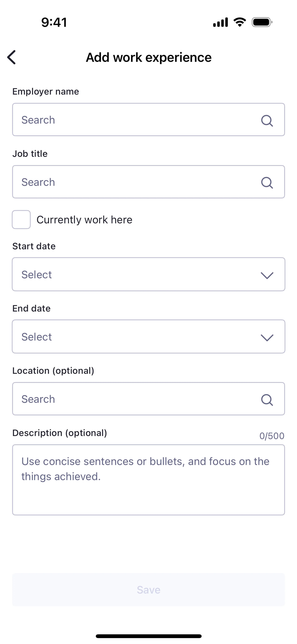Tap the Currently work here label
Screen dimensions: 297x644
[84, 220]
